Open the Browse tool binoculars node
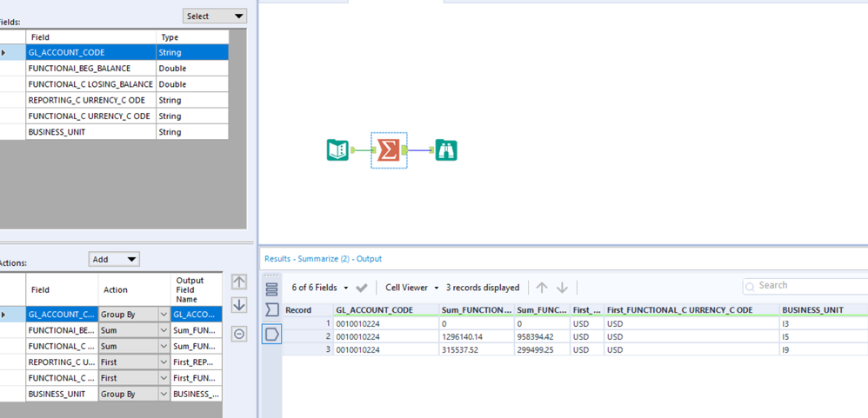 [x=445, y=149]
